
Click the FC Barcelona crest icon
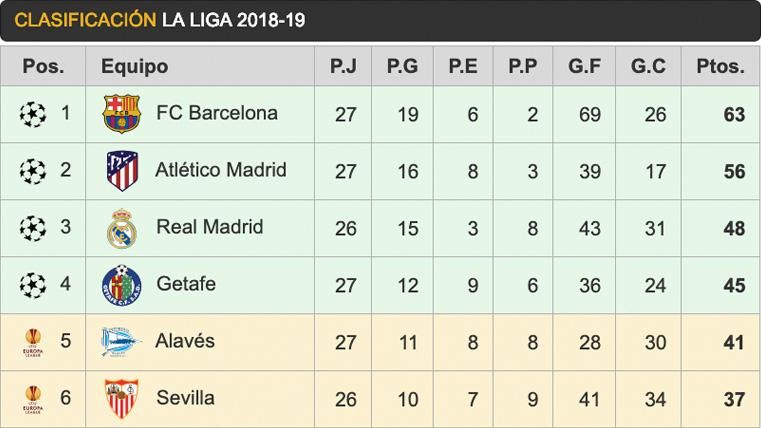click(122, 114)
